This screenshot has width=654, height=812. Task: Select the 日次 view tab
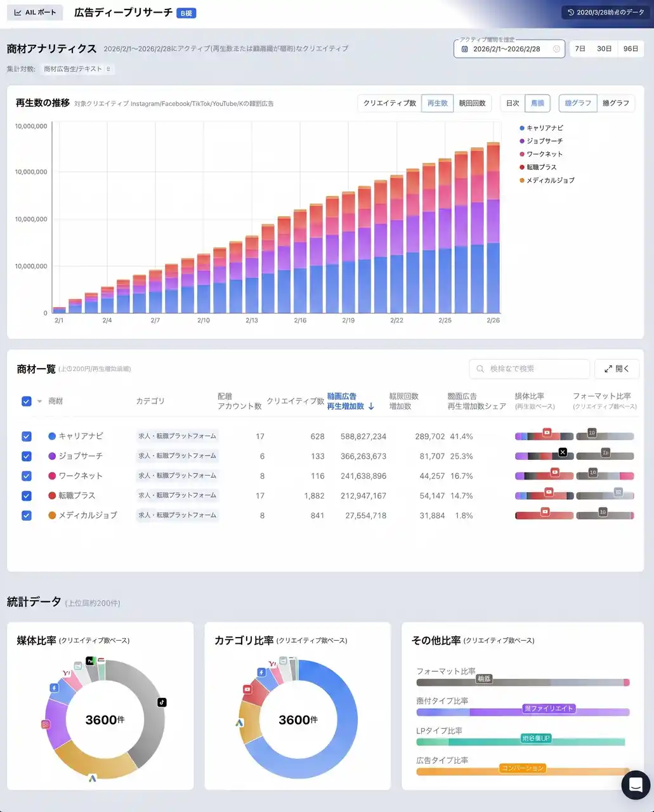[x=513, y=103]
